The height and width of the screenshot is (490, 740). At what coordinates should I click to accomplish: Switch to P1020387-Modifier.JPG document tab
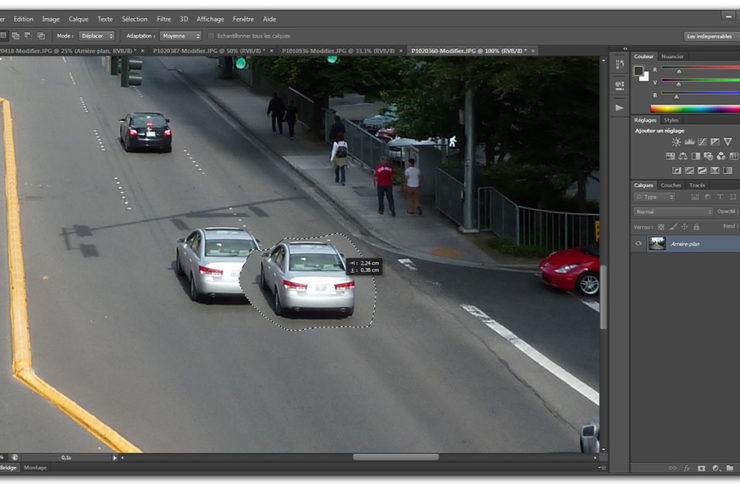[x=209, y=51]
